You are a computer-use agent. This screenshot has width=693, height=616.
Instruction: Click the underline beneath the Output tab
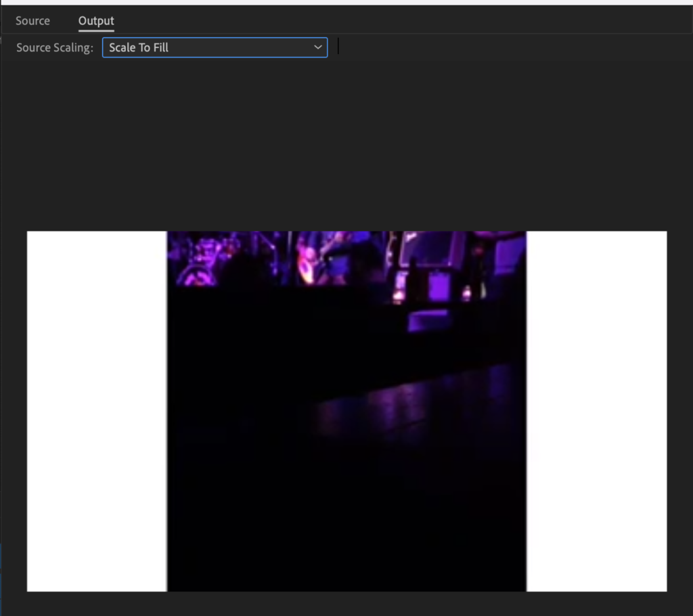tap(96, 30)
